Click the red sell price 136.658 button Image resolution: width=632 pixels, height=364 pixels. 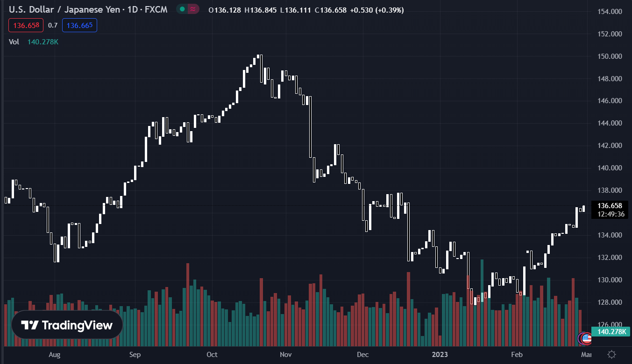26,25
